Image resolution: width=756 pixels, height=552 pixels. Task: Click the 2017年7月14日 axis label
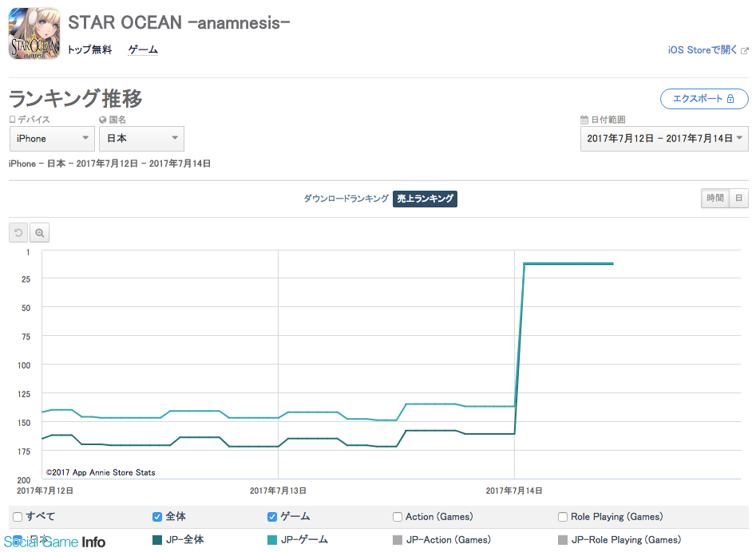coord(514,491)
